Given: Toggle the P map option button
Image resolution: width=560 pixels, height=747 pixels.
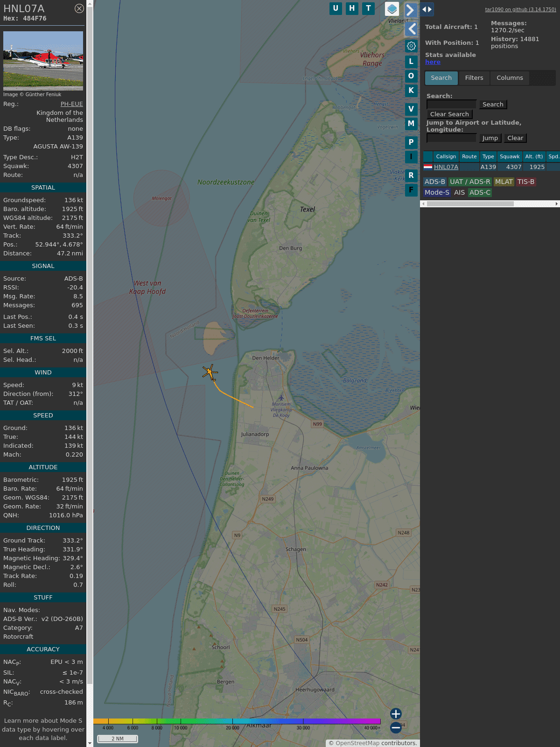Looking at the screenshot, I should tap(411, 142).
